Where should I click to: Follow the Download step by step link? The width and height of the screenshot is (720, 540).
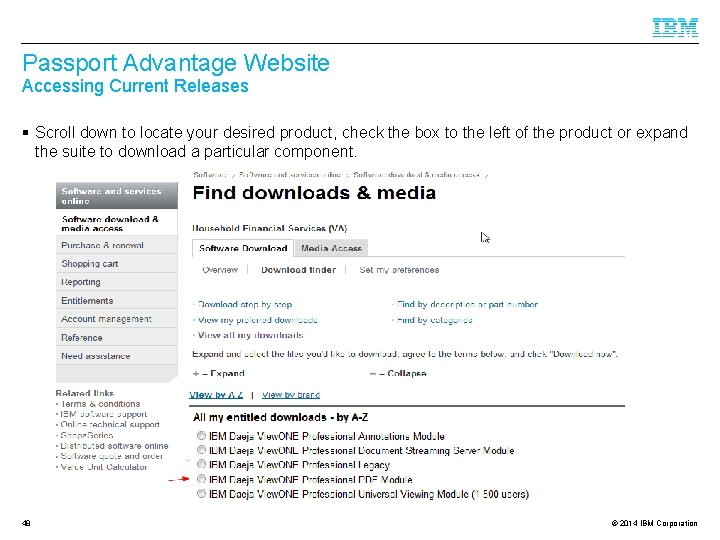[245, 304]
